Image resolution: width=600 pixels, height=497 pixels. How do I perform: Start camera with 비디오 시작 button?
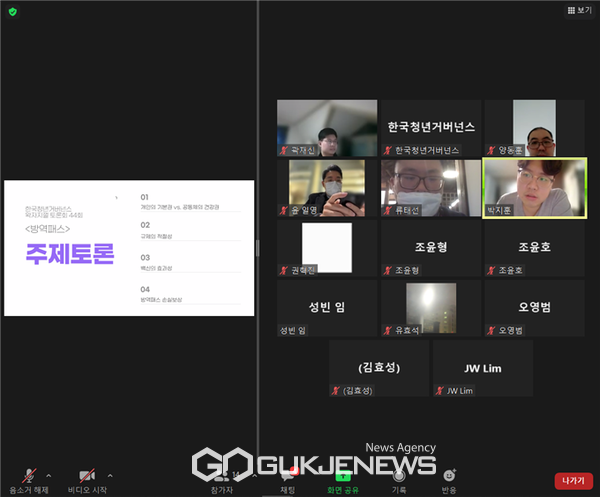pyautogui.click(x=87, y=481)
